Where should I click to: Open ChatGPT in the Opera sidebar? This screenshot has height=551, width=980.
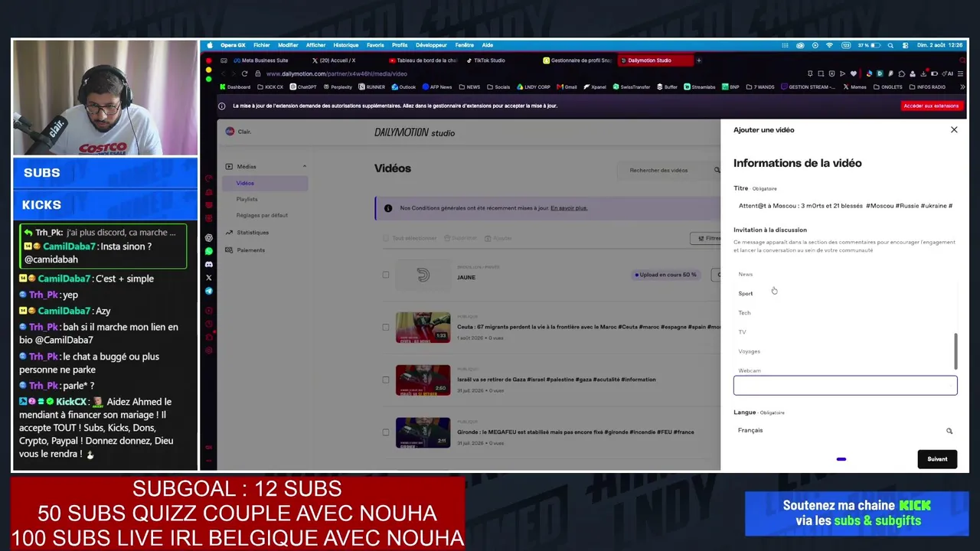click(209, 238)
